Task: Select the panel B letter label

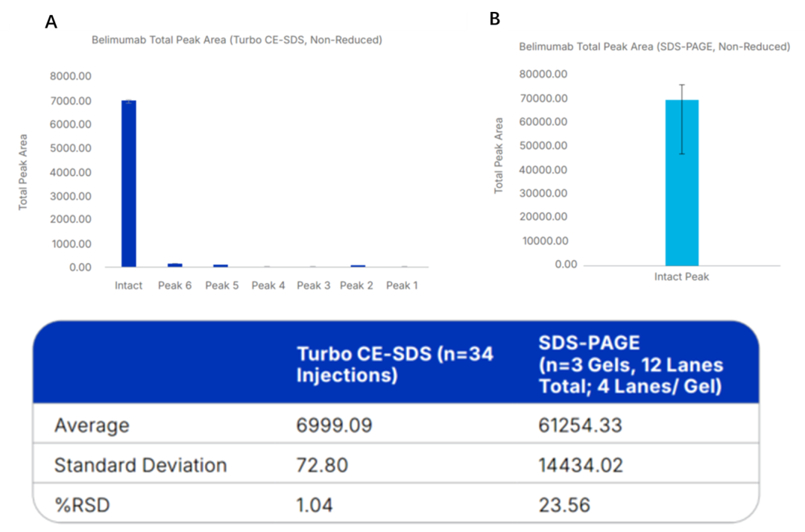Action: pos(495,19)
